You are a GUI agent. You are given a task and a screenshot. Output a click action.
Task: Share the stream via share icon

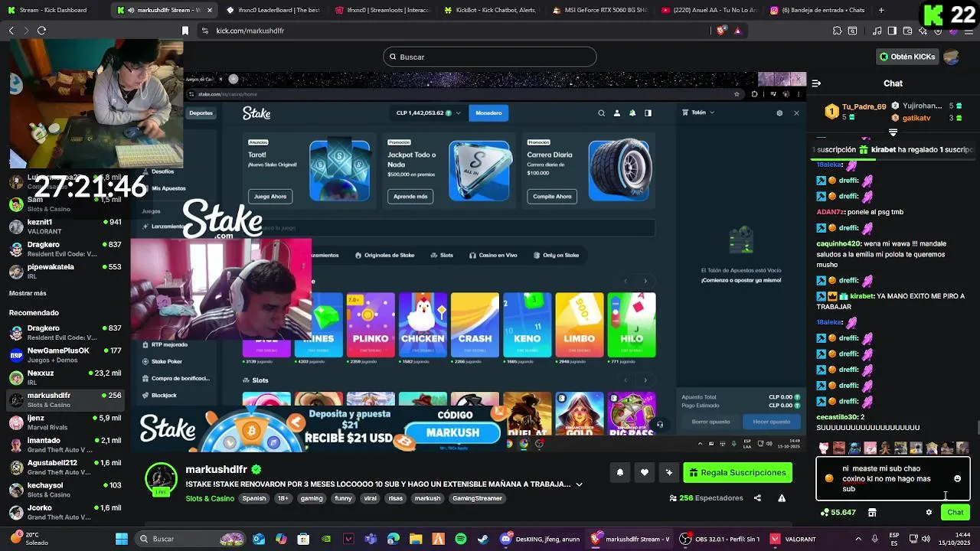click(757, 498)
